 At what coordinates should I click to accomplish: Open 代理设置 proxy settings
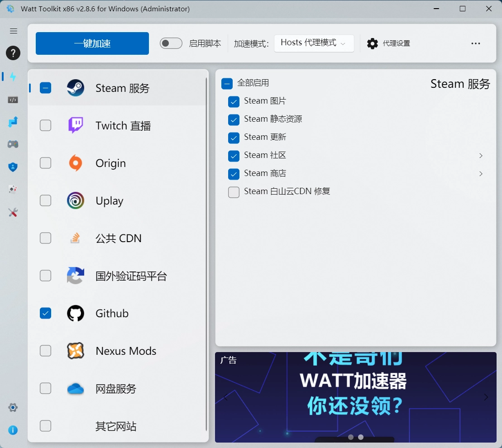coord(388,43)
